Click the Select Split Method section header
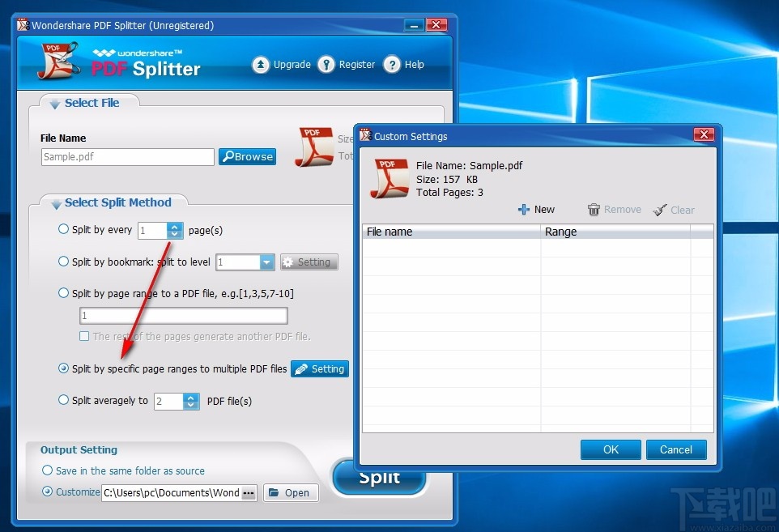Screen dimensions: 779x532 click(112, 202)
